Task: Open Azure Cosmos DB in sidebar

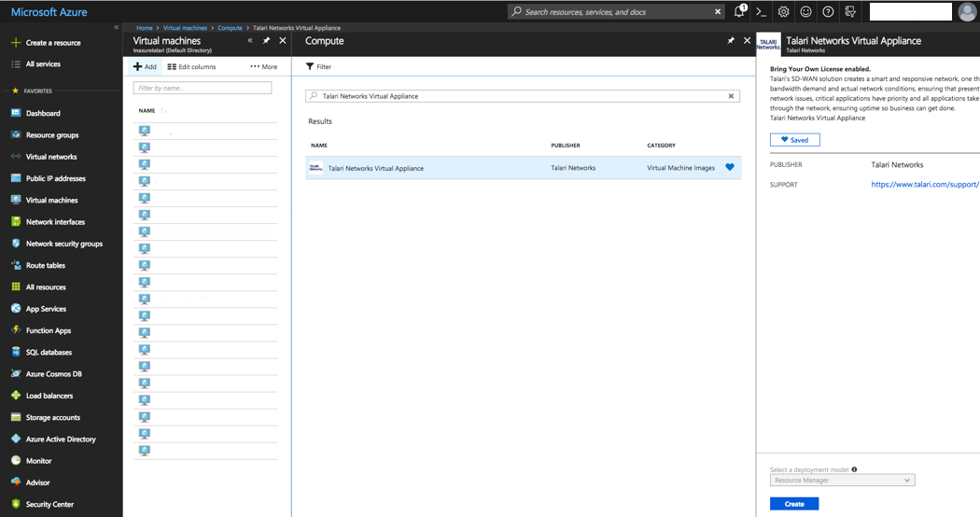Action: pos(54,374)
